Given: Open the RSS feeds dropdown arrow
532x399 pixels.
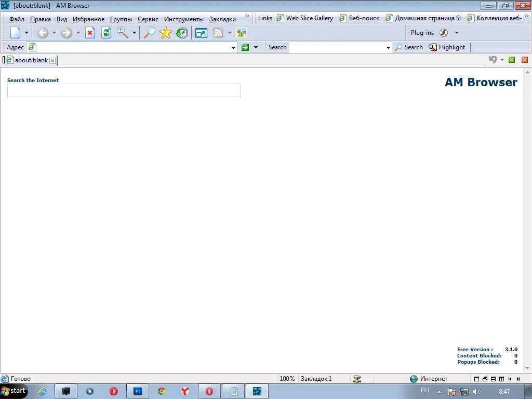Looking at the screenshot, I should point(230,33).
